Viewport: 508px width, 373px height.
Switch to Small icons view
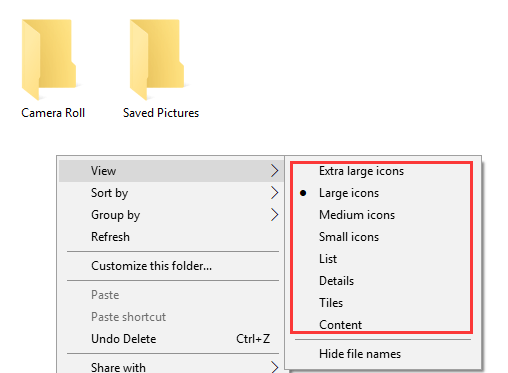point(349,237)
